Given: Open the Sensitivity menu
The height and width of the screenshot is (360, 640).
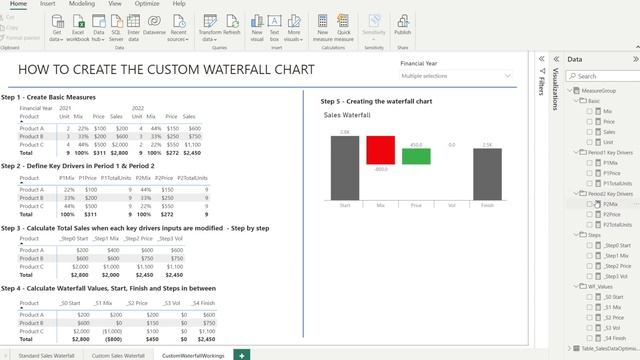Looking at the screenshot, I should tap(374, 28).
